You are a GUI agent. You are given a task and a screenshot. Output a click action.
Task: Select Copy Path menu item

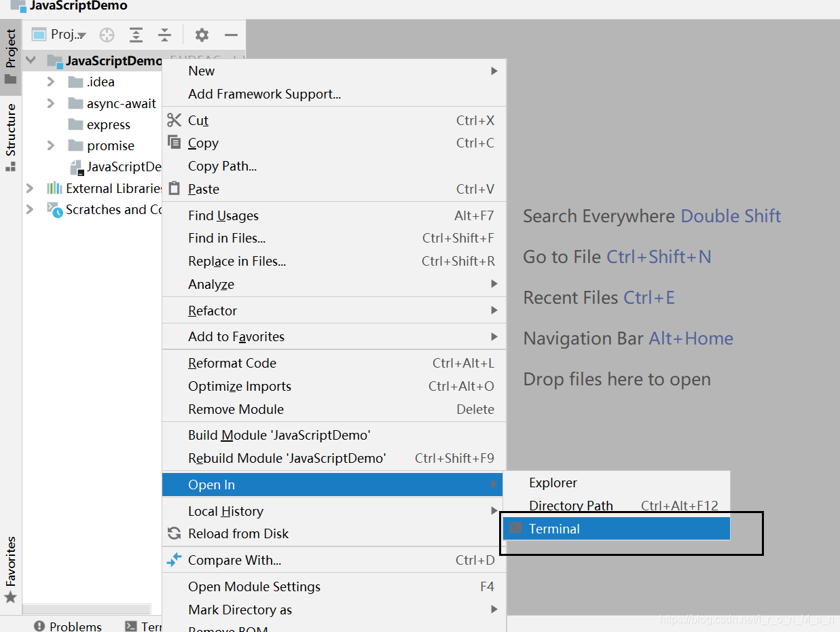point(334,166)
